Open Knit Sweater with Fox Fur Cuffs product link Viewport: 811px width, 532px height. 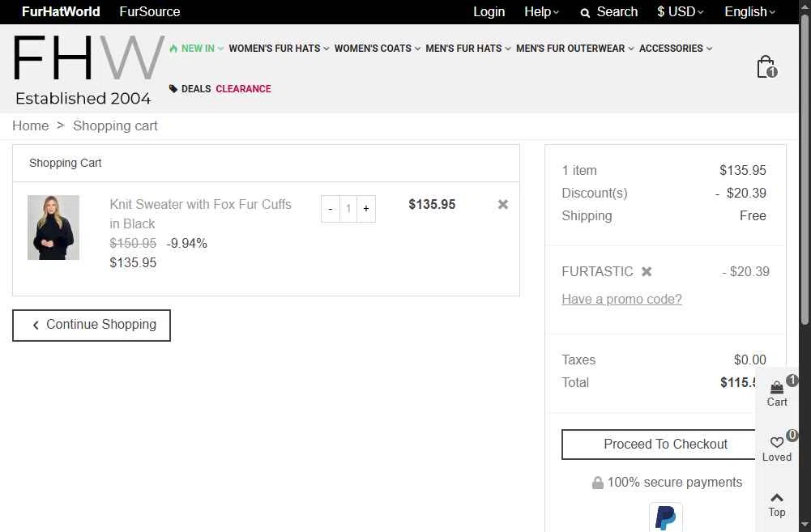click(200, 214)
